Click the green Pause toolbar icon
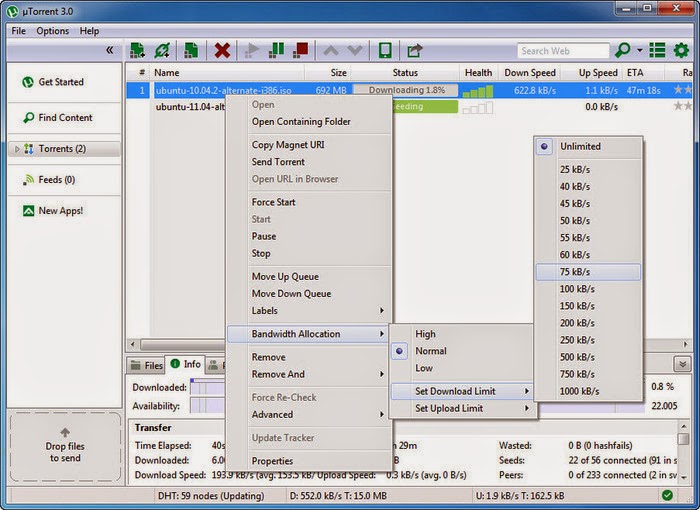The width and height of the screenshot is (700, 510). (276, 50)
